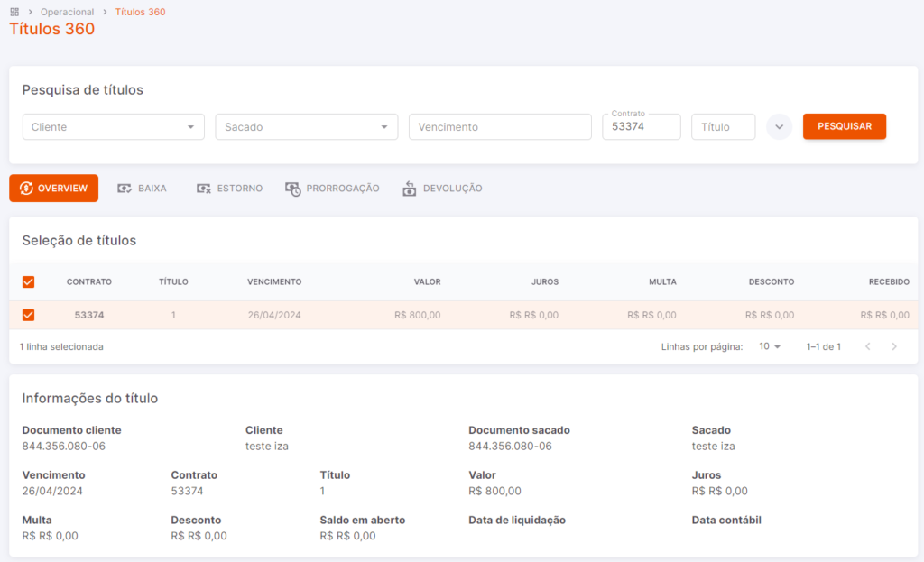Switch to the Prorrogação tab
The image size is (924, 562).
[x=333, y=189]
